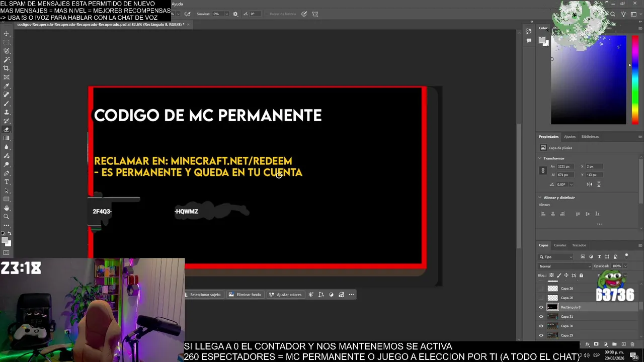
Task: Toggle link width and height proportions
Action: click(543, 170)
